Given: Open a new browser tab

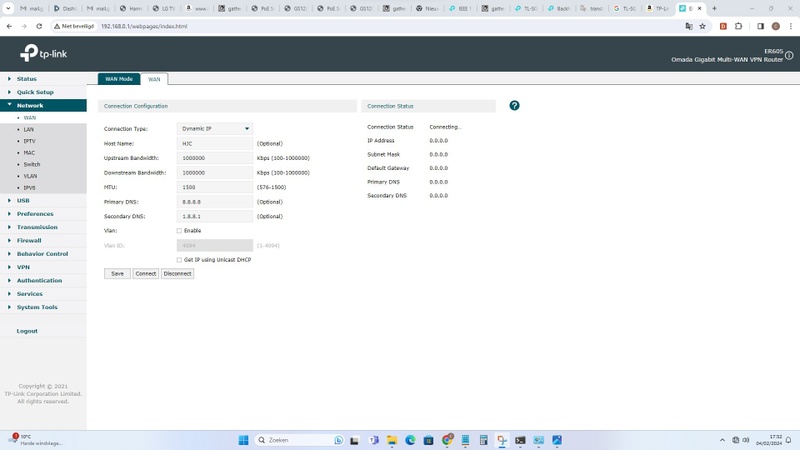Looking at the screenshot, I should coord(714,8).
